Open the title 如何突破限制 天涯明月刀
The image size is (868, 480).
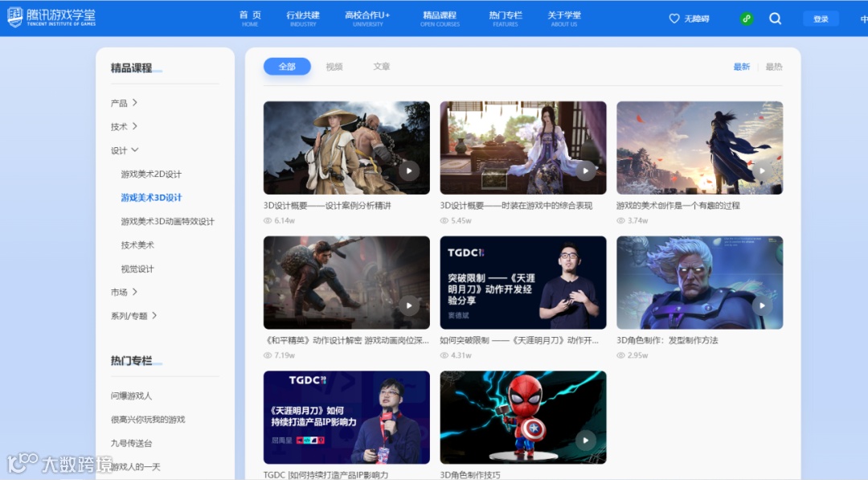click(519, 340)
